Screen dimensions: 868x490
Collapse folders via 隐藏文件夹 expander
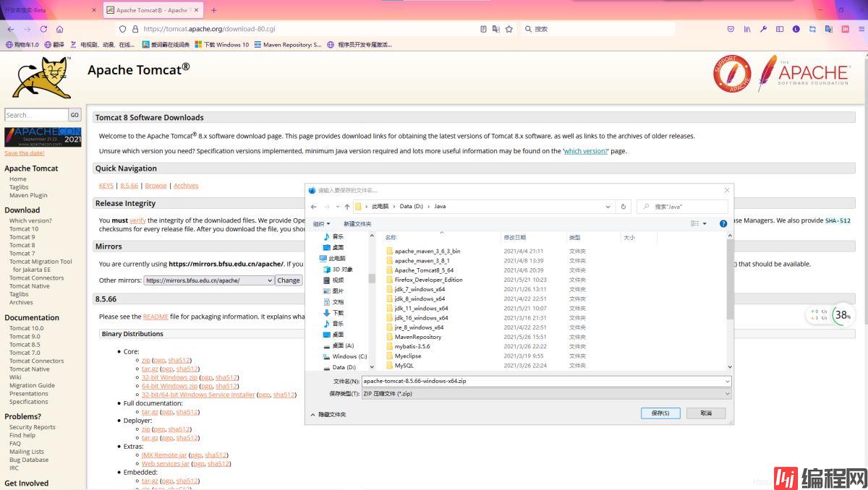tap(329, 414)
